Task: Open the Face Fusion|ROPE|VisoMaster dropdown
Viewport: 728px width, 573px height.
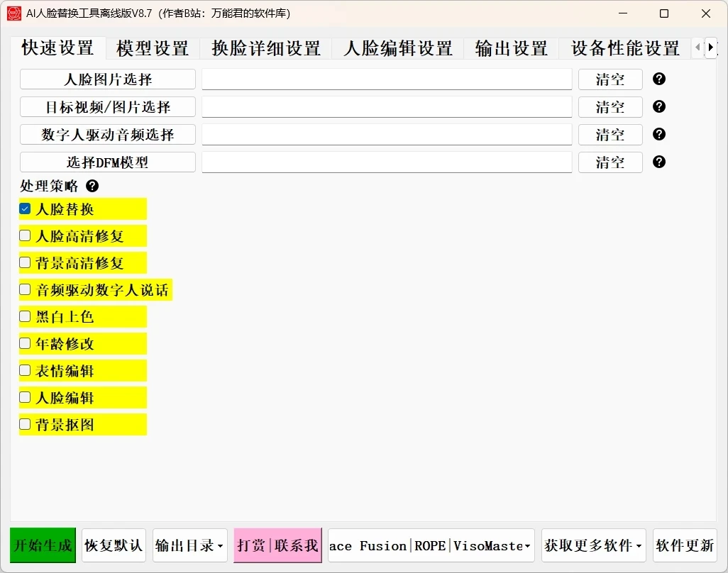Action: coord(431,545)
